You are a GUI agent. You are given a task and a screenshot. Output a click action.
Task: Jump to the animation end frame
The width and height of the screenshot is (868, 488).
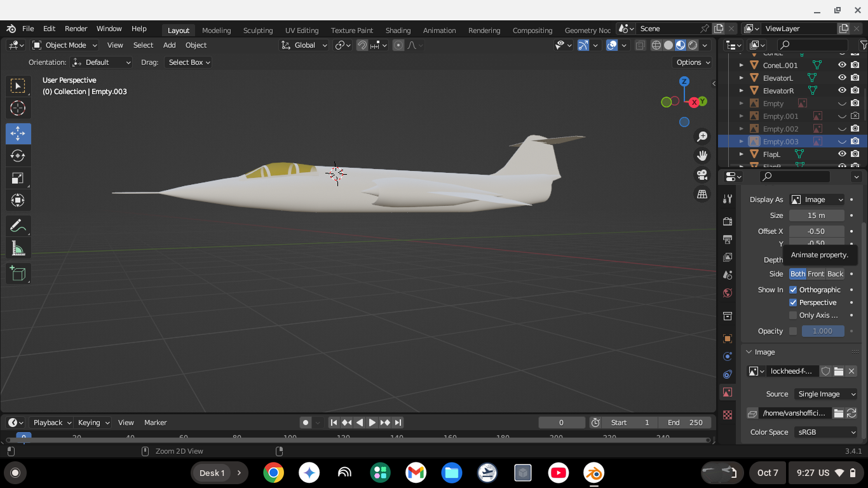tap(398, 423)
